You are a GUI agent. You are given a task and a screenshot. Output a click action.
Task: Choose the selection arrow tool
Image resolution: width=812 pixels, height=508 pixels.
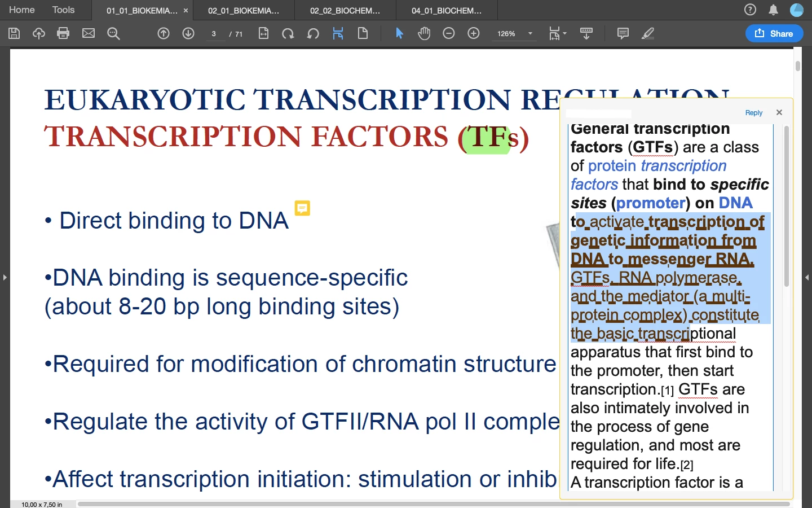coord(399,33)
